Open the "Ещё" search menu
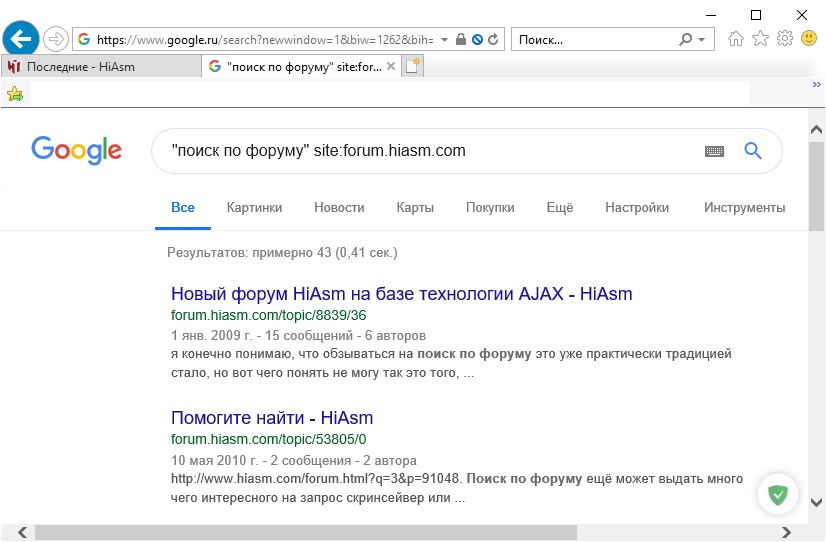Image resolution: width=826 pixels, height=542 pixels. tap(559, 208)
